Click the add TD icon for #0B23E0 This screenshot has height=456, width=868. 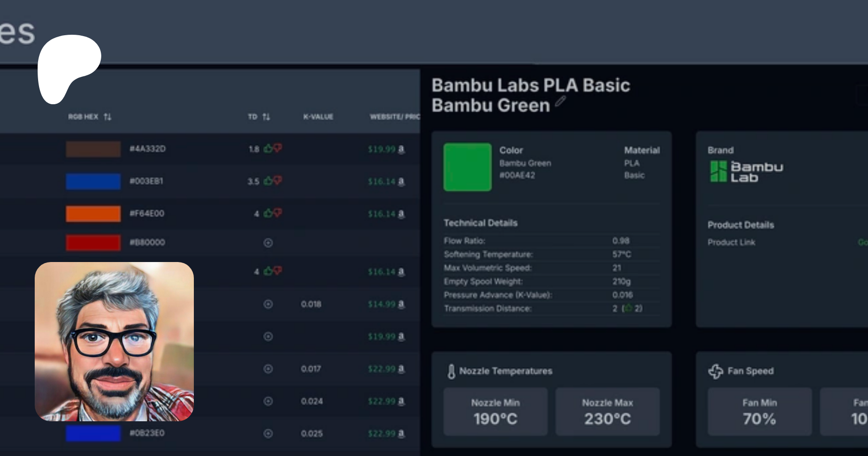click(268, 433)
